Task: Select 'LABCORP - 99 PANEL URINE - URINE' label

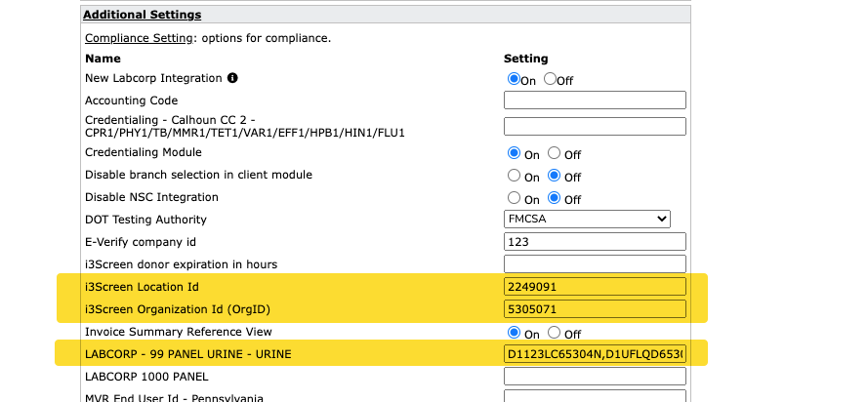Action: tap(188, 354)
